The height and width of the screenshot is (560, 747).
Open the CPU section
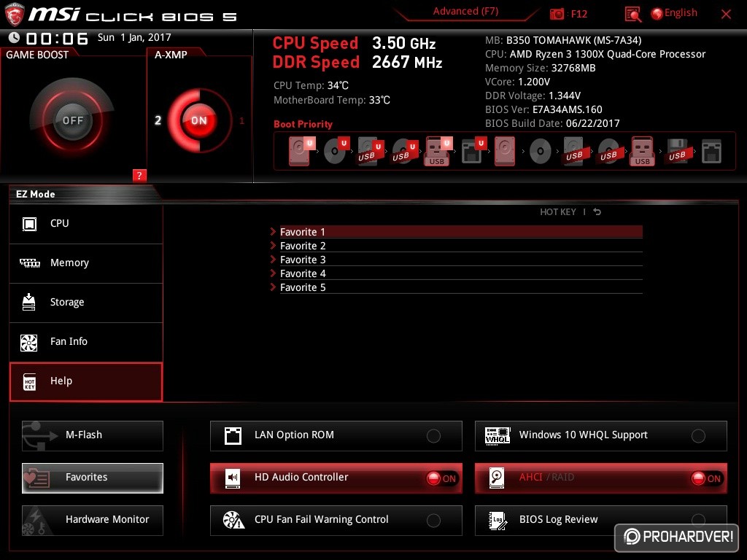pos(86,224)
